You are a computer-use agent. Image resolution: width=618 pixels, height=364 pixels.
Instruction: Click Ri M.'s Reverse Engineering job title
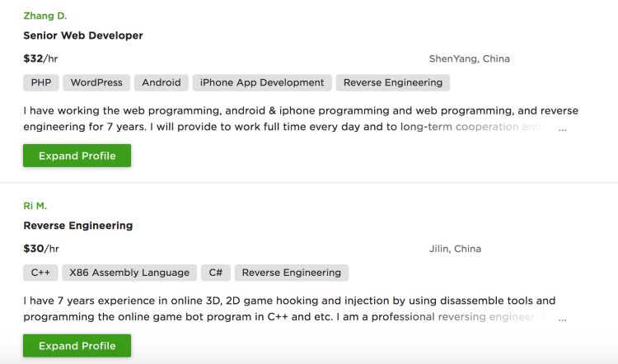[x=78, y=226]
